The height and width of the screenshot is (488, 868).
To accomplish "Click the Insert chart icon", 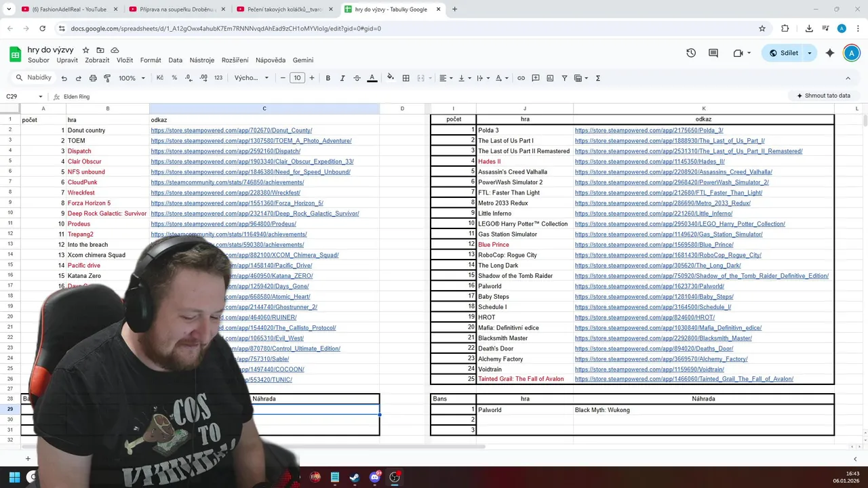I will pyautogui.click(x=550, y=78).
